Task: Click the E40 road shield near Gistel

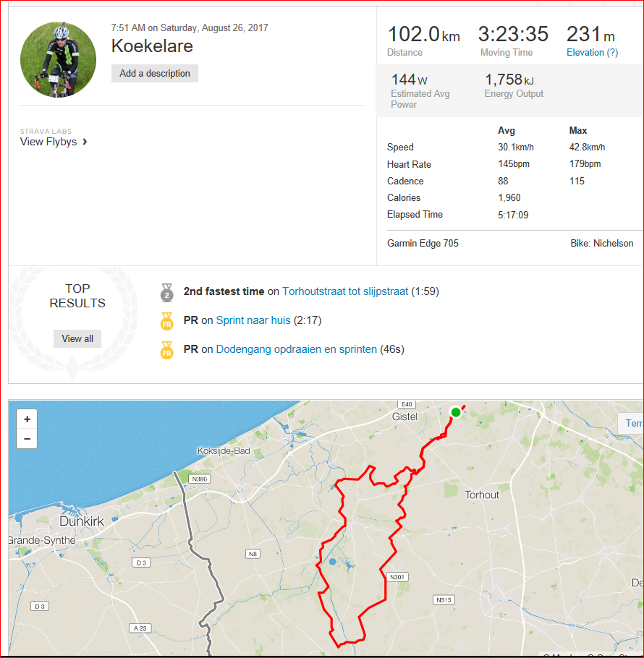Action: click(408, 404)
